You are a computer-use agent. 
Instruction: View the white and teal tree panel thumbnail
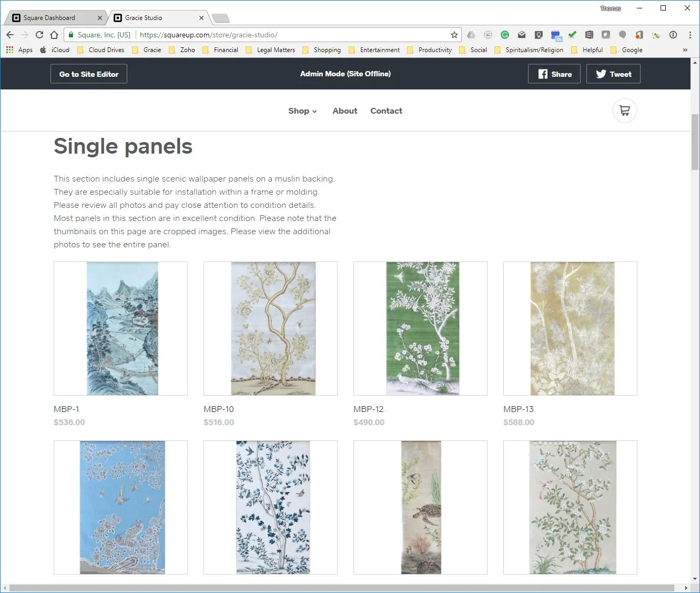(x=270, y=507)
